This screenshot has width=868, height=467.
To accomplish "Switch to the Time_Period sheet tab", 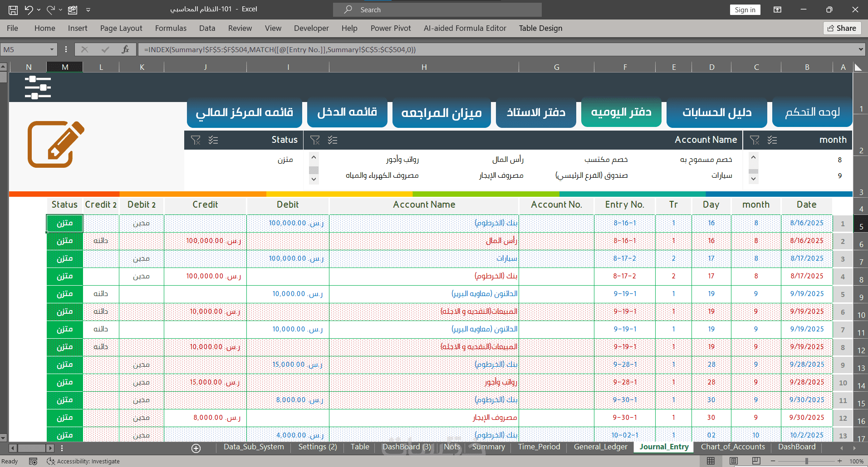I will 539,447.
